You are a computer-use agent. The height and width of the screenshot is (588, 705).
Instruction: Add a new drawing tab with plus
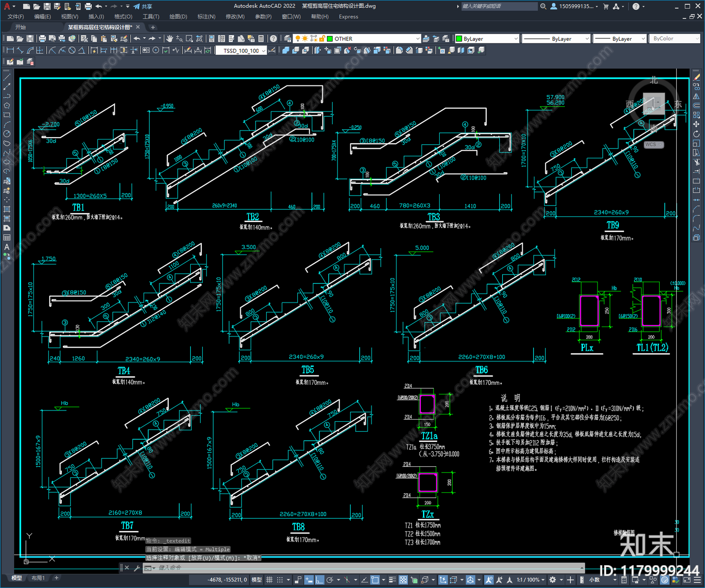153,27
